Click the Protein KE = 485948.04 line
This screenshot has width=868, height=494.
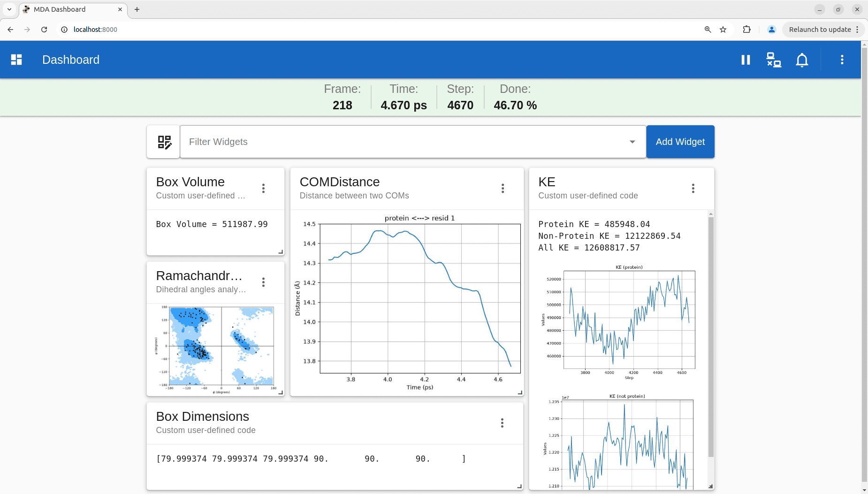click(x=594, y=224)
